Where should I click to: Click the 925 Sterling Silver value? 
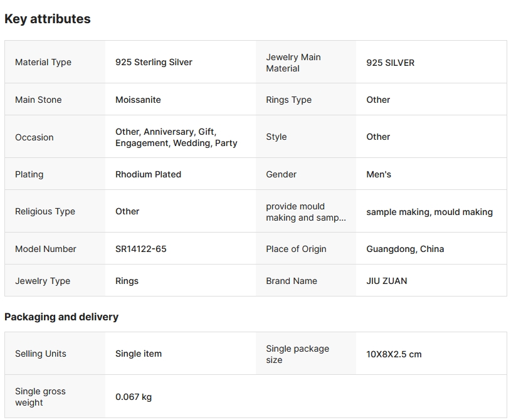(154, 62)
